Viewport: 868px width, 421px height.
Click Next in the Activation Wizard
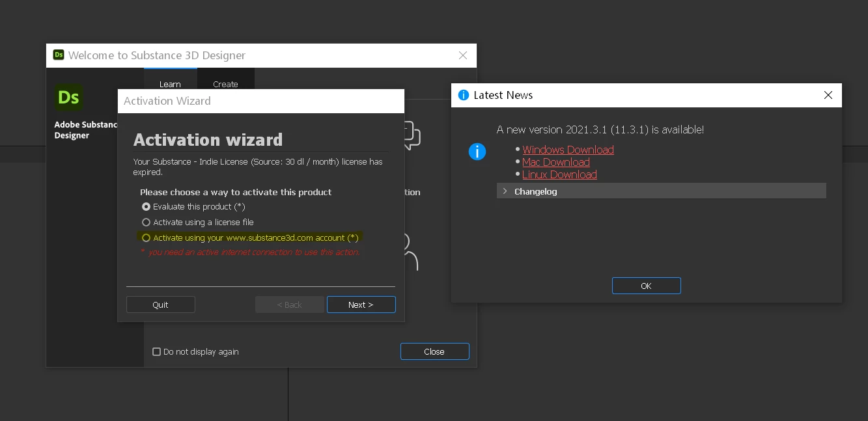[x=361, y=305]
